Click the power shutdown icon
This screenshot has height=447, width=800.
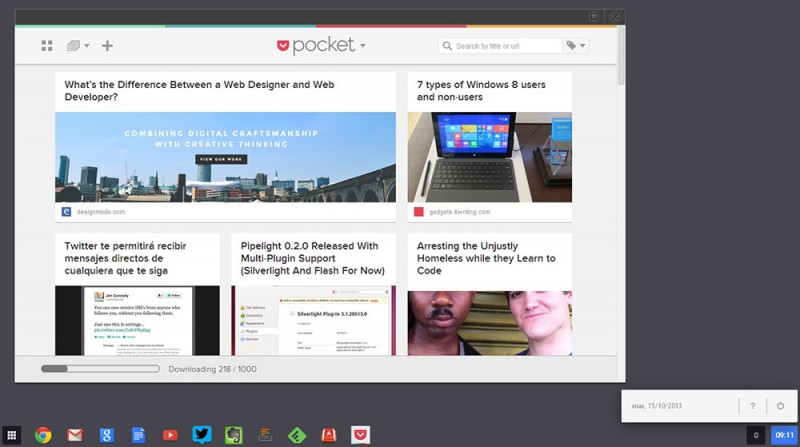tap(780, 406)
